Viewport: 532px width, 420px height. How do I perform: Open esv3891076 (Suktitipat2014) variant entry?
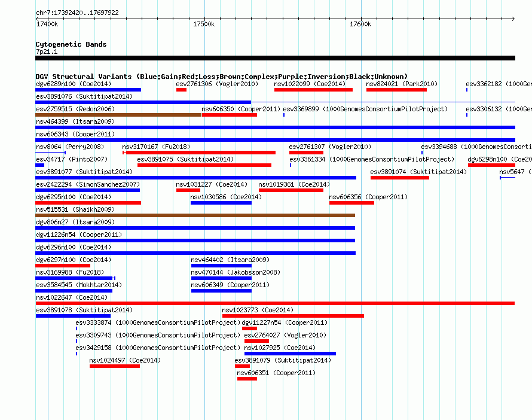[x=84, y=96]
